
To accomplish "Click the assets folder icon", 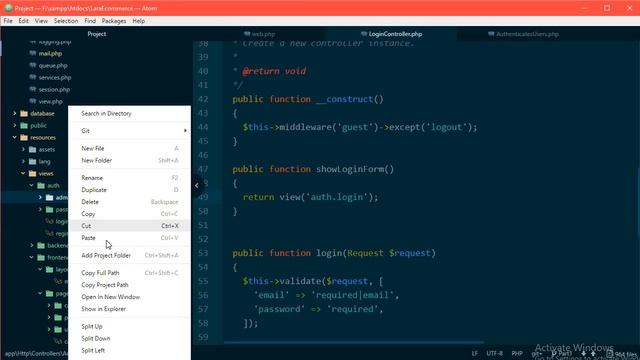I will click(33, 149).
